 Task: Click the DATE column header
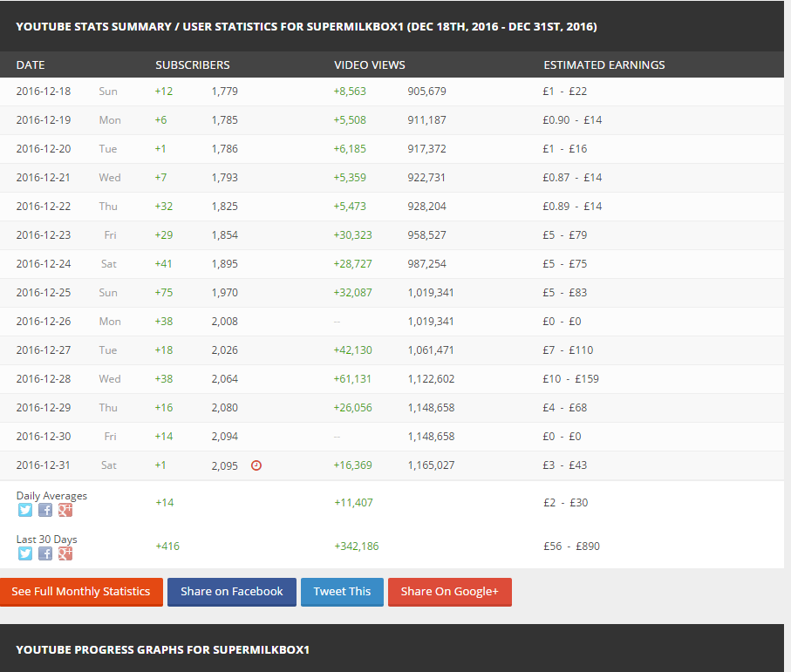tap(31, 65)
